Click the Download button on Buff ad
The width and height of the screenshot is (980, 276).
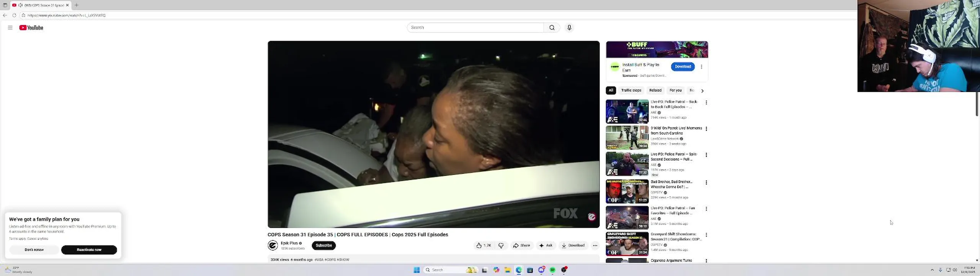[x=683, y=66]
